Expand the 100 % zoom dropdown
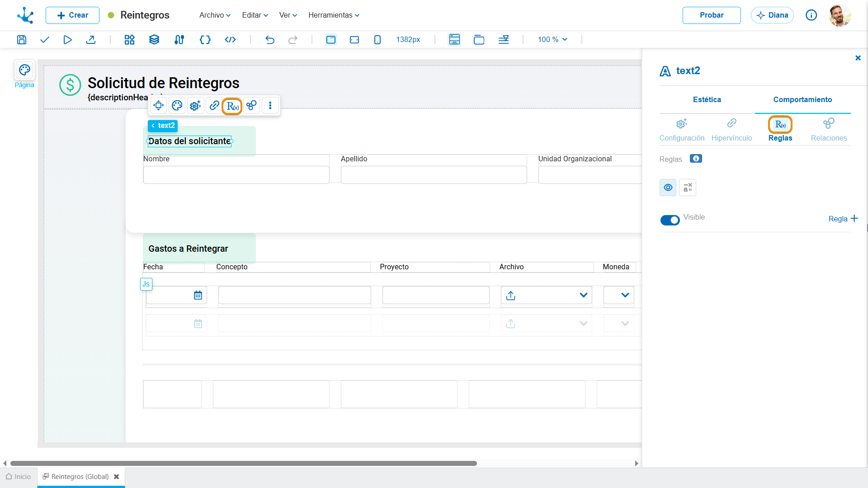This screenshot has height=488, width=868. [x=552, y=40]
